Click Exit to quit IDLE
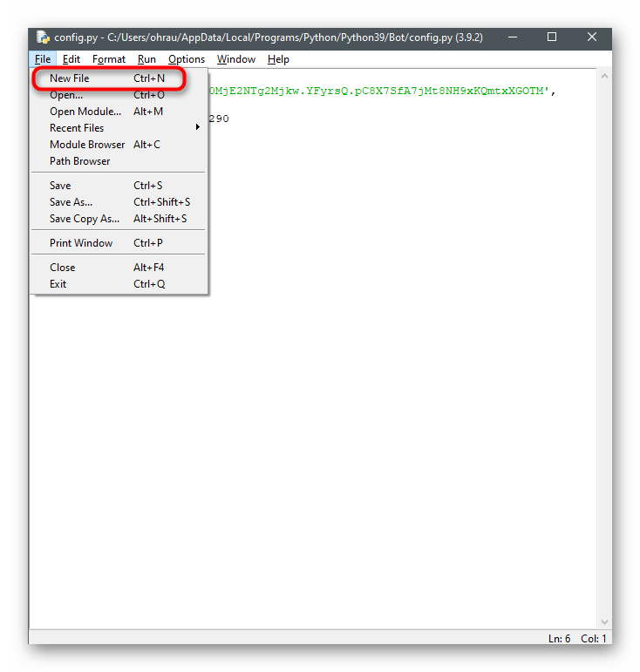The height and width of the screenshot is (672, 640). tap(58, 284)
